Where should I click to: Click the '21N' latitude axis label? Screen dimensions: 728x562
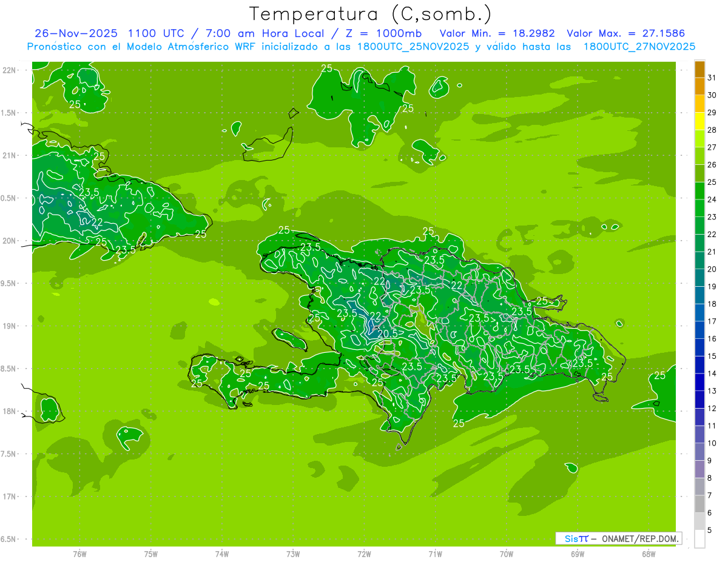pos(10,156)
